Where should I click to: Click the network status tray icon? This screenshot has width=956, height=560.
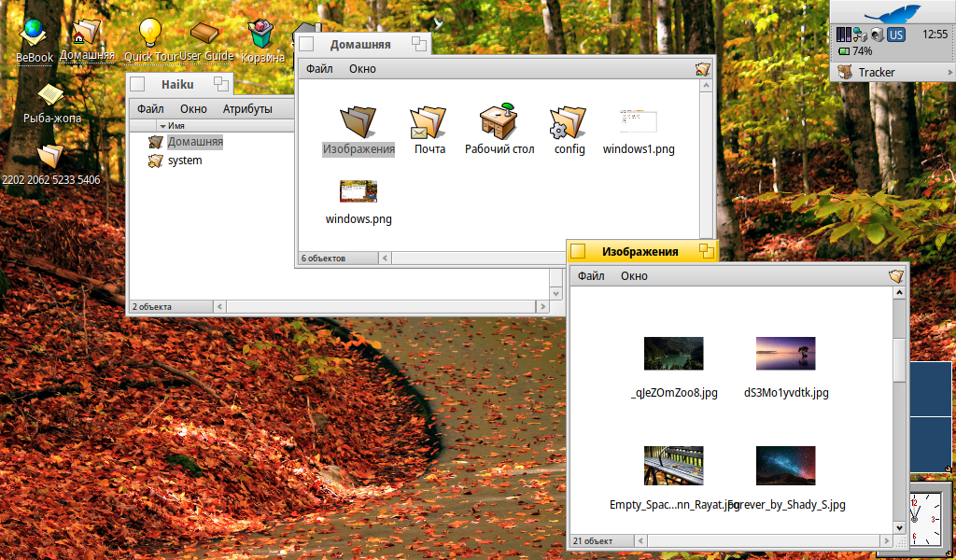click(x=859, y=35)
